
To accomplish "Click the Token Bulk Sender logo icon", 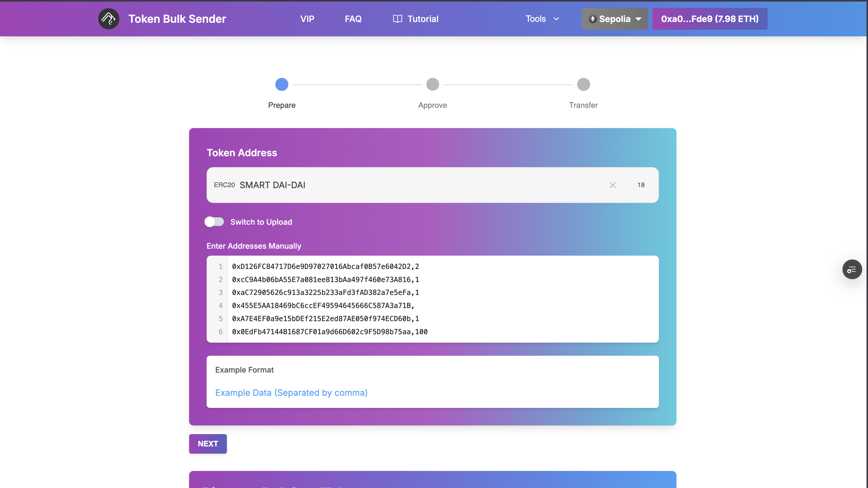I will tap(108, 19).
